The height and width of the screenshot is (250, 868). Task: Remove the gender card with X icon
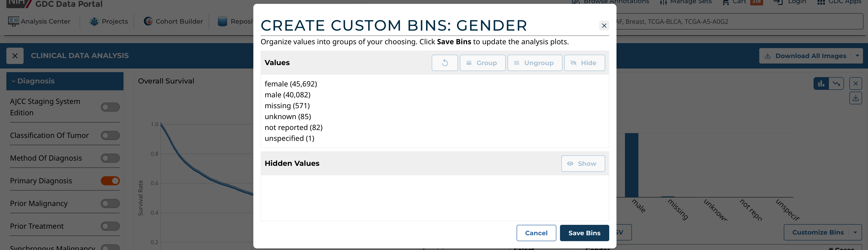click(855, 83)
